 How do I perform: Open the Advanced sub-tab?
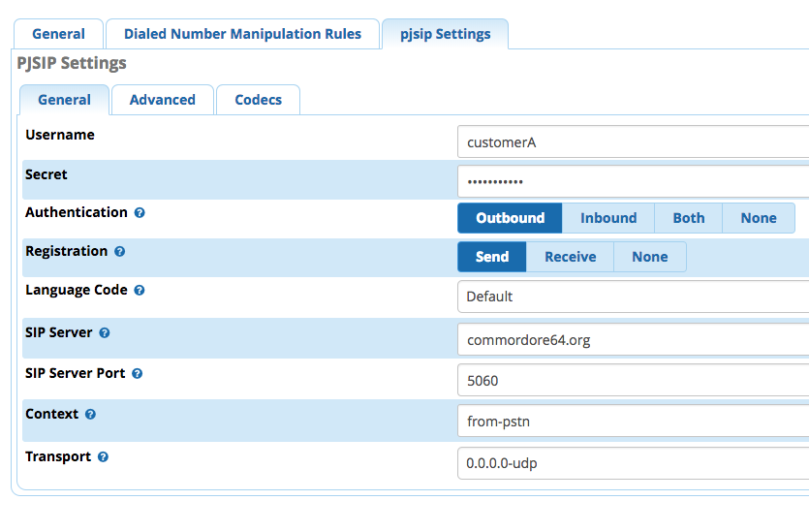[163, 100]
